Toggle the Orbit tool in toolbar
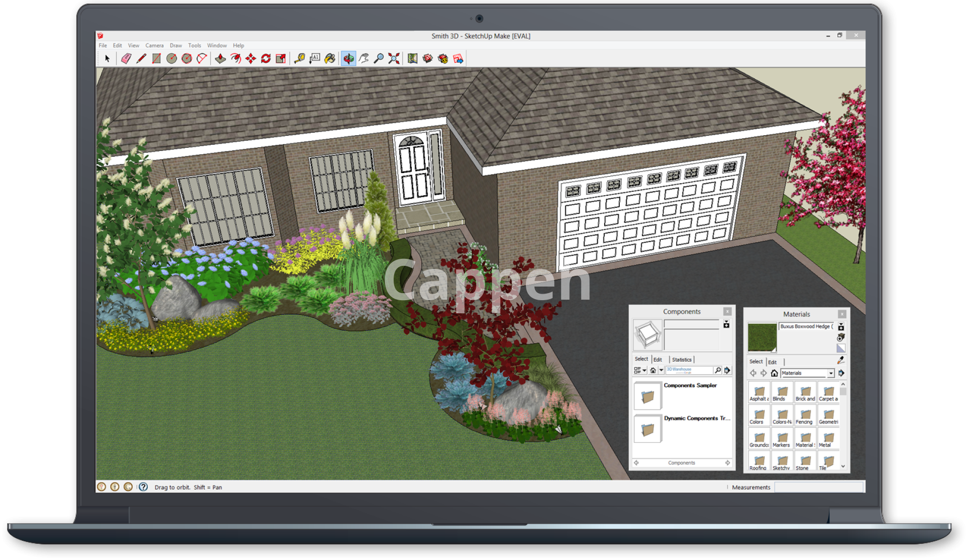Screen dimensions: 969x560 [348, 59]
